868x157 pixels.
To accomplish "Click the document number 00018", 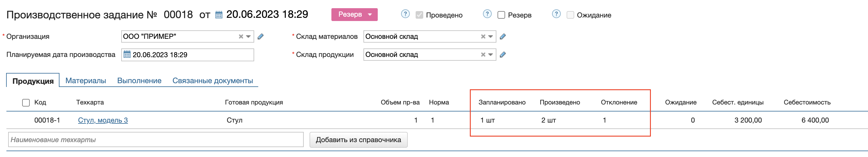I will (x=178, y=15).
